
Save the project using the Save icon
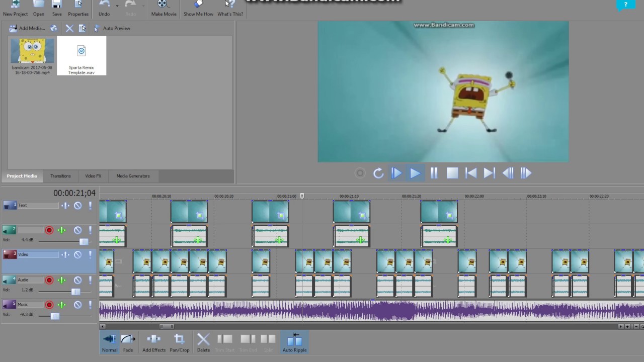(x=57, y=8)
